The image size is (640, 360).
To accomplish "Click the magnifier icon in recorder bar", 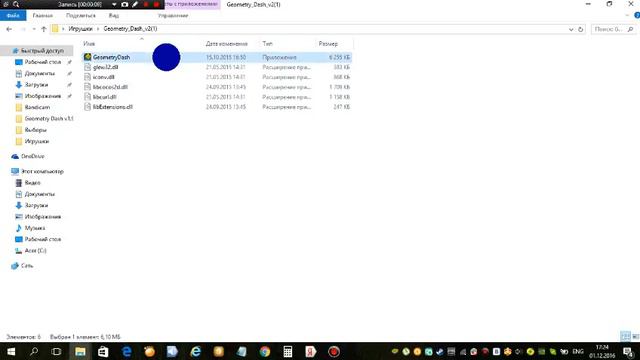I will [x=16, y=4].
